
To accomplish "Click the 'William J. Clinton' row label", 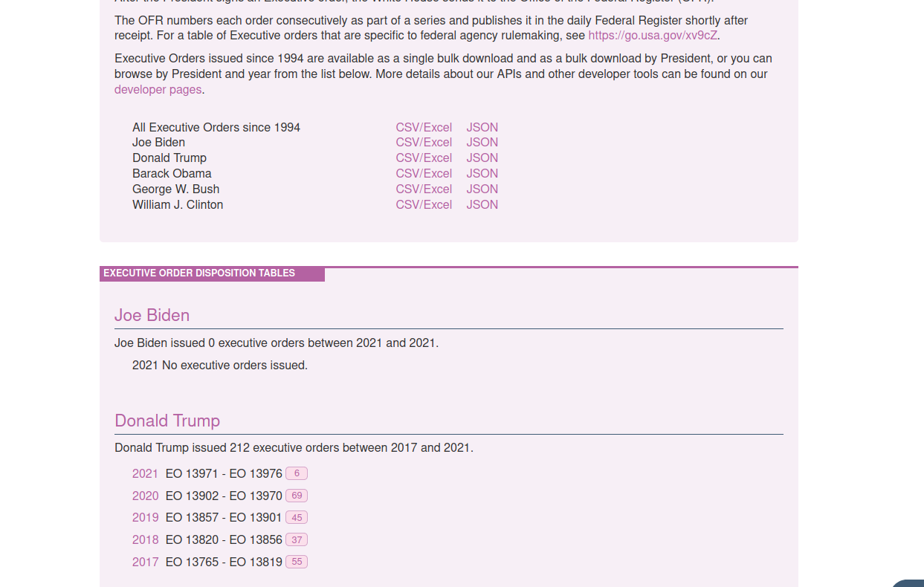I will coord(178,205).
